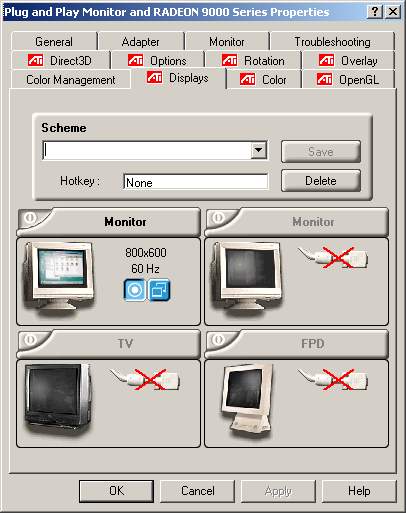Click the crossed-out cable icon under FPD
406x513 pixels.
(x=333, y=379)
